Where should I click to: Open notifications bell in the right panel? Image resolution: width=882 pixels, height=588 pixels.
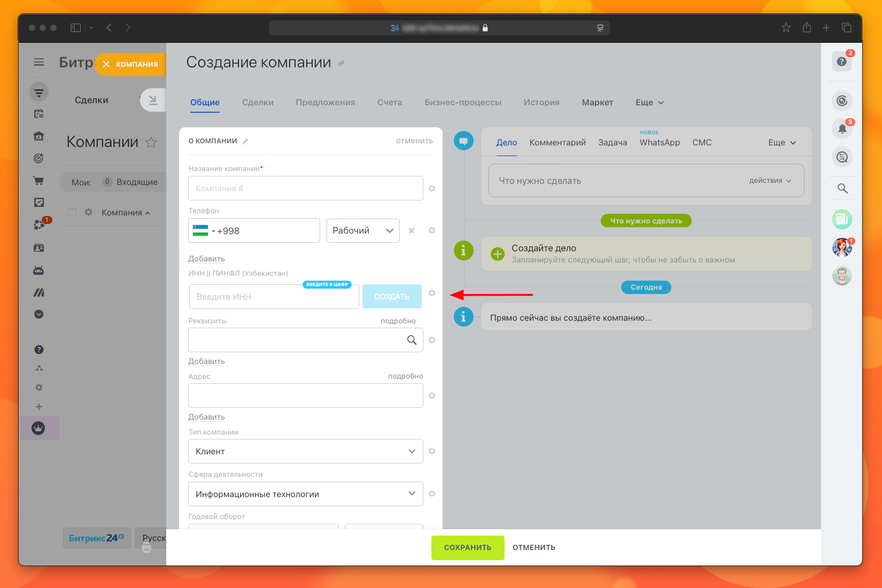coord(842,129)
